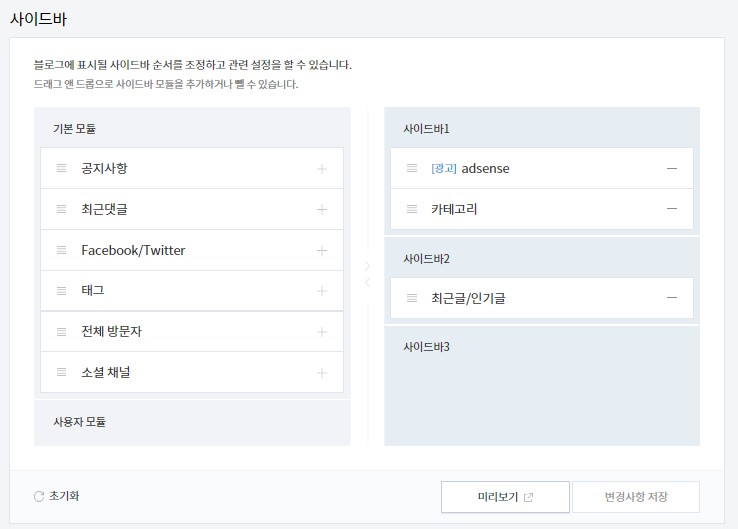Screen dimensions: 738x529
Task: Remove 최근글/인기글 from 사이드바2 with its minus icon
Action: tap(672, 297)
